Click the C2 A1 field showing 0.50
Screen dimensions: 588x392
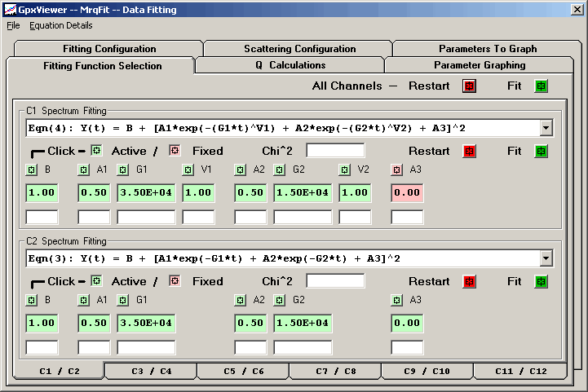[x=94, y=323]
